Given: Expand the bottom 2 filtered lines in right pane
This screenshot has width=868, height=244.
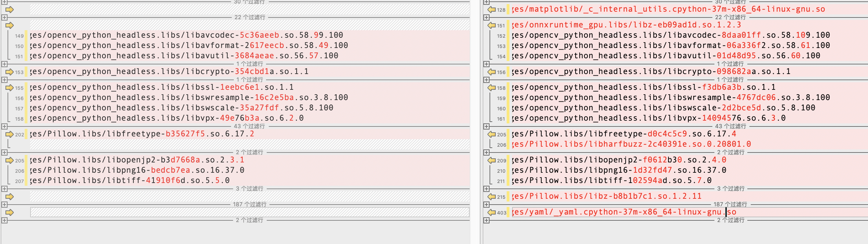Looking at the screenshot, I should tap(486, 220).
